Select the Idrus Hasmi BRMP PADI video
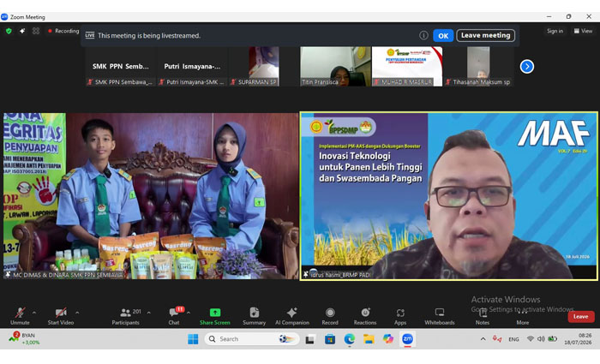The width and height of the screenshot is (600, 364). tap(449, 196)
